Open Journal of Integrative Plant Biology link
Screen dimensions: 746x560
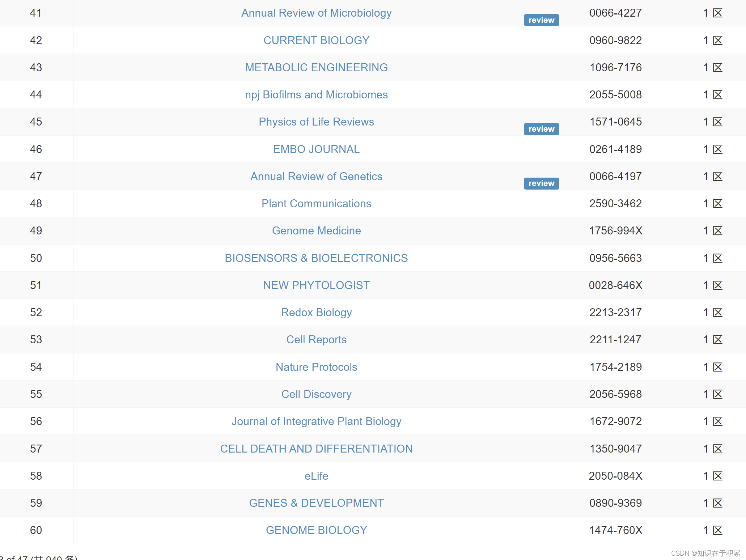tap(316, 421)
